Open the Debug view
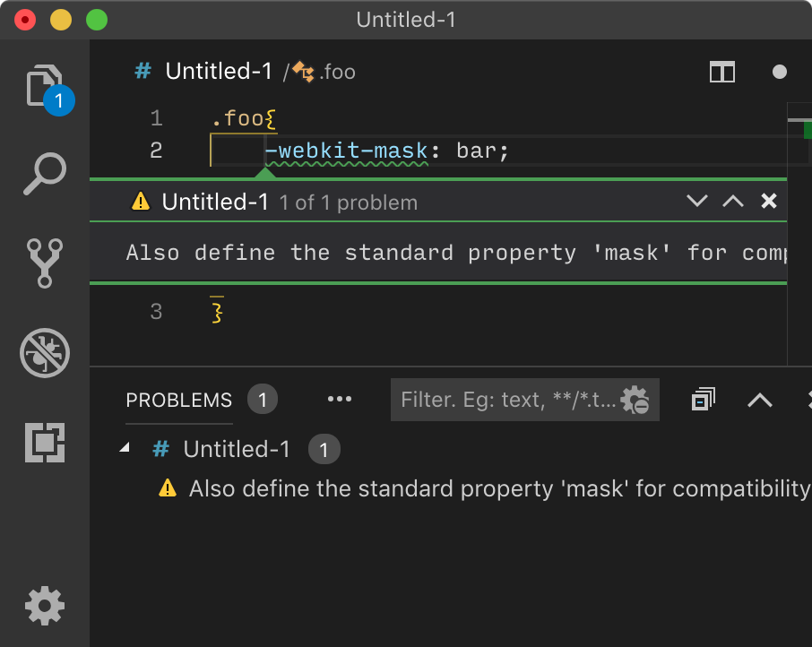The image size is (812, 647). (x=45, y=353)
